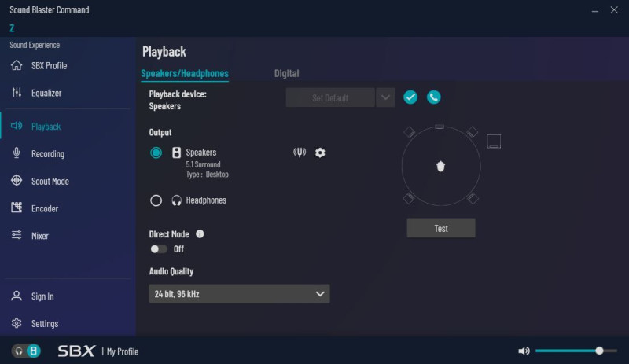Click the Set Default button

pos(330,98)
